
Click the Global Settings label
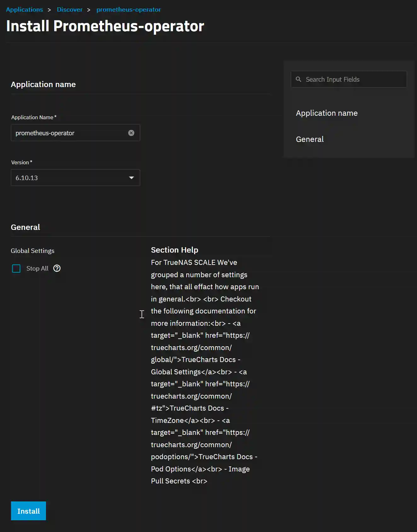tap(32, 251)
